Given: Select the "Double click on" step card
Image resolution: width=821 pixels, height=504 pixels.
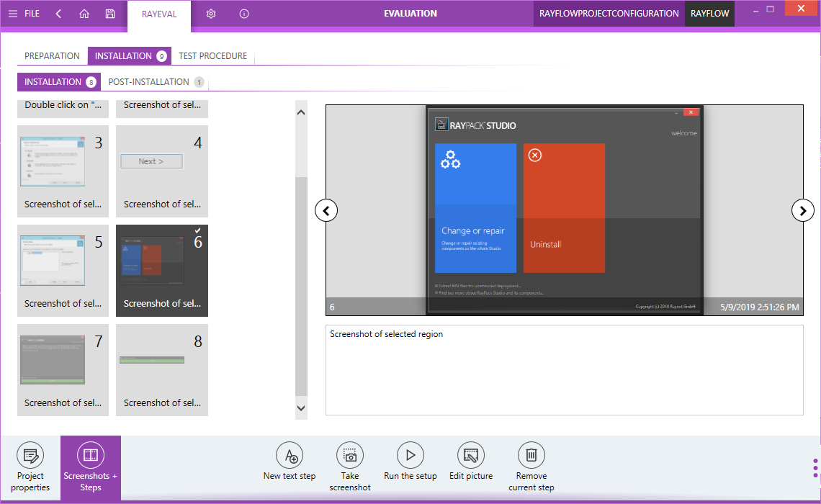Looking at the screenshot, I should coord(63,108).
